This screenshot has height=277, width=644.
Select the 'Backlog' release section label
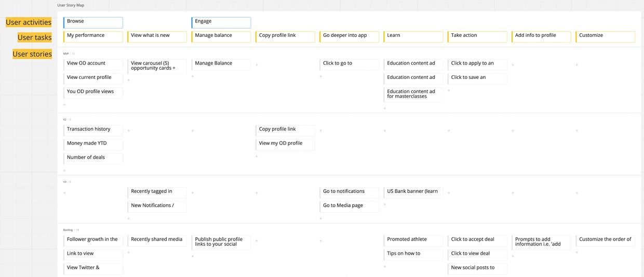68,230
